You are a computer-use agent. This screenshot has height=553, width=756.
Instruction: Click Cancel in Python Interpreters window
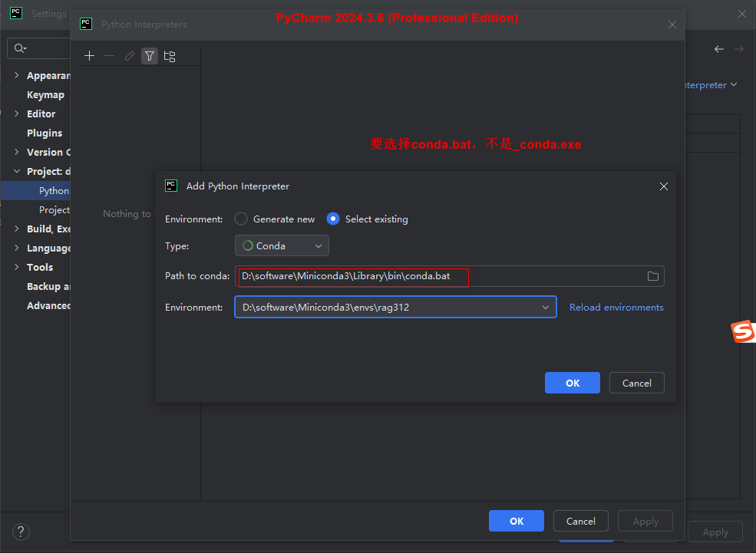580,522
